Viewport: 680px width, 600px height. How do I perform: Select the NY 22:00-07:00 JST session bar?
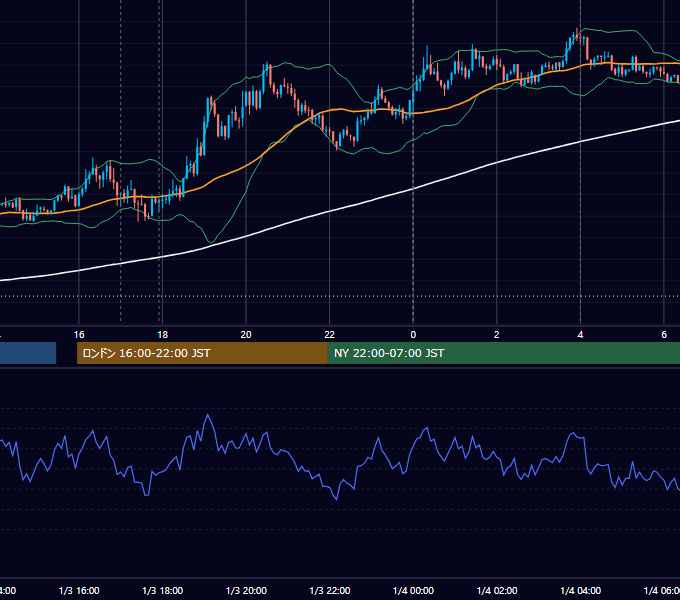(503, 353)
